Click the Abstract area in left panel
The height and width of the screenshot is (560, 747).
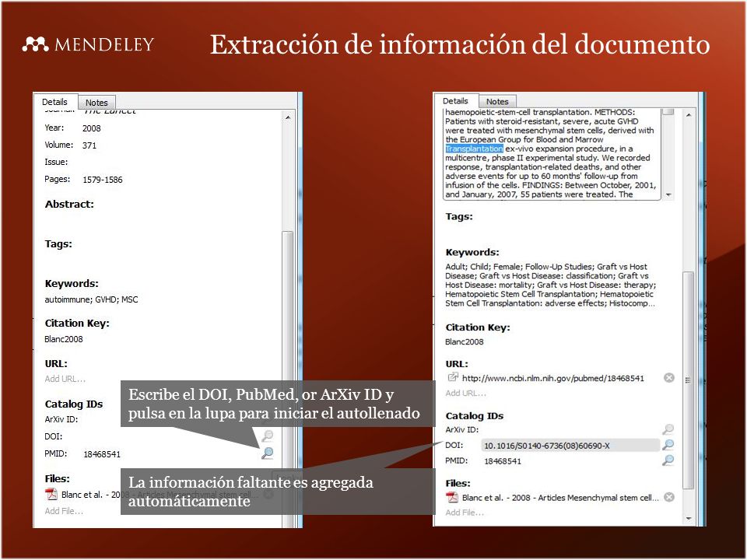tap(160, 222)
